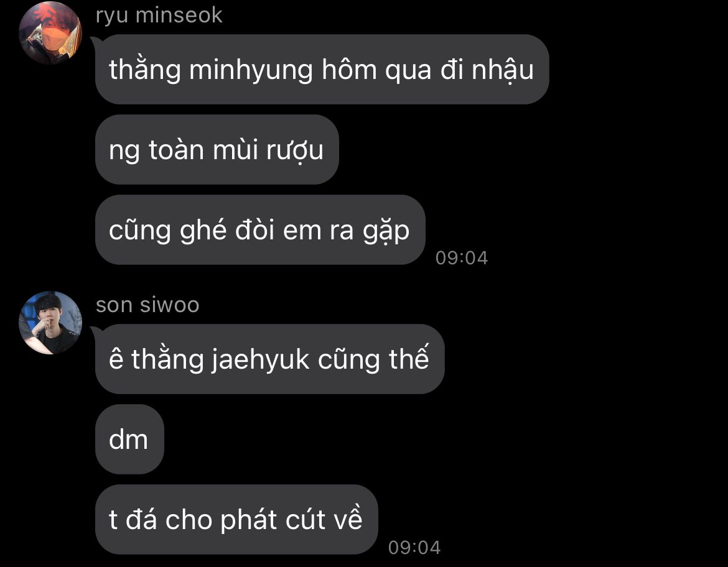Tap the word 'nhậu' in the first bubble

pyautogui.click(x=503, y=70)
